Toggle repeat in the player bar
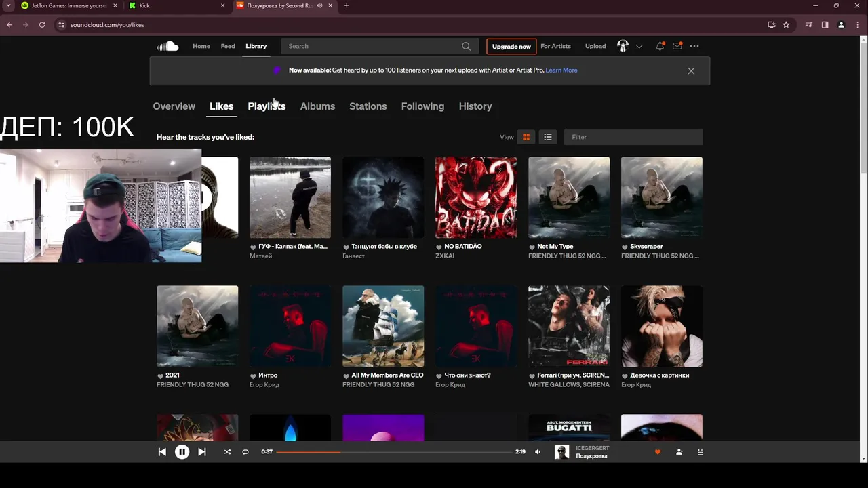868x488 pixels. tap(245, 452)
